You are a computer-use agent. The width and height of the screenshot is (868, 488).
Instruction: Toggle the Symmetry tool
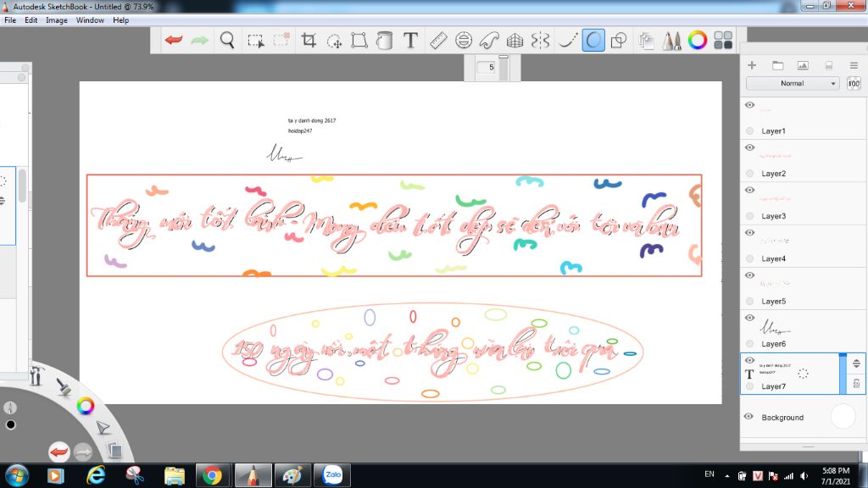pos(540,41)
